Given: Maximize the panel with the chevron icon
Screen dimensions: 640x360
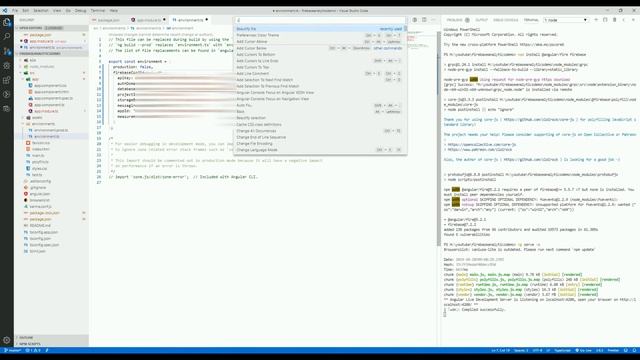Looking at the screenshot, I should pyautogui.click(x=624, y=20).
